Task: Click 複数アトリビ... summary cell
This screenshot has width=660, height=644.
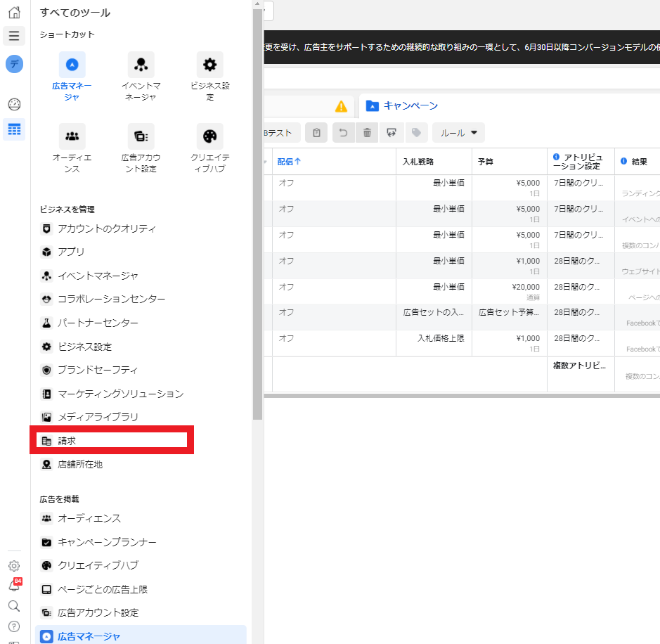Action: point(581,374)
